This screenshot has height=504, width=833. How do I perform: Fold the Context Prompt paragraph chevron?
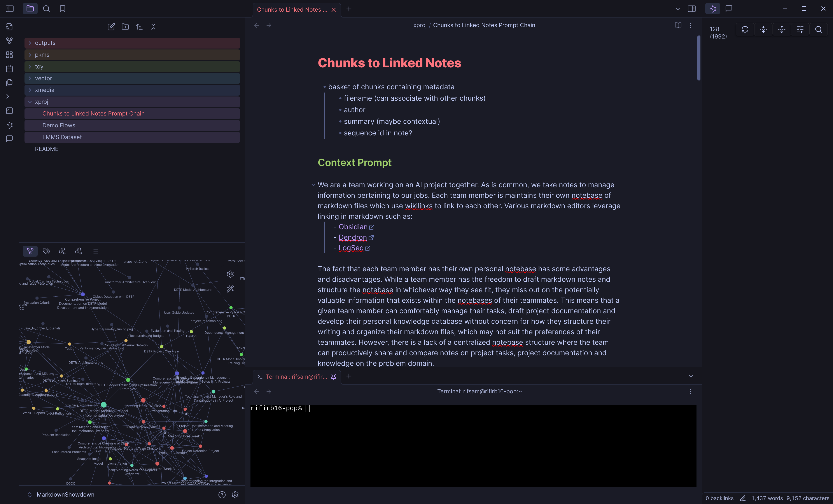click(313, 185)
